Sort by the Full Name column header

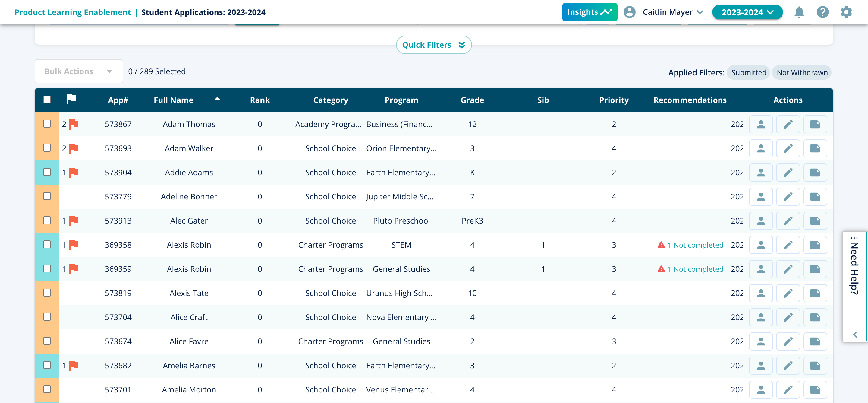[x=173, y=100]
